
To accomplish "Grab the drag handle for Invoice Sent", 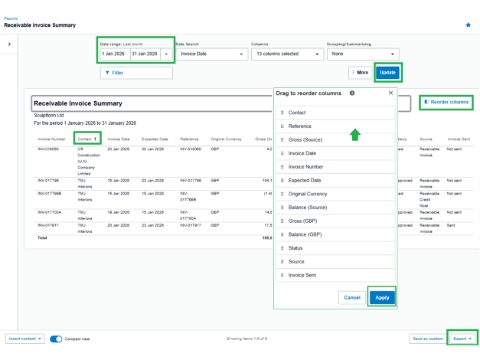I will tap(282, 275).
